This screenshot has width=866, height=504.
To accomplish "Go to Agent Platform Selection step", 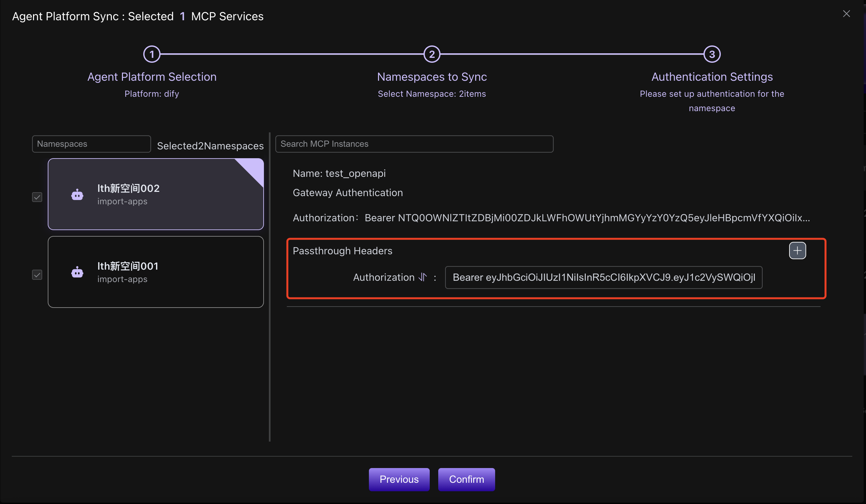I will [x=151, y=76].
